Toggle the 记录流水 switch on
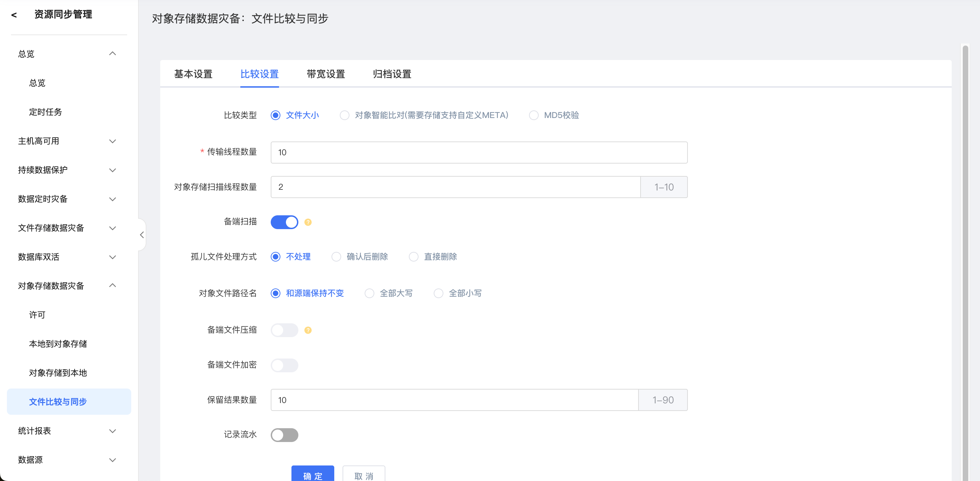980x481 pixels. (x=284, y=435)
